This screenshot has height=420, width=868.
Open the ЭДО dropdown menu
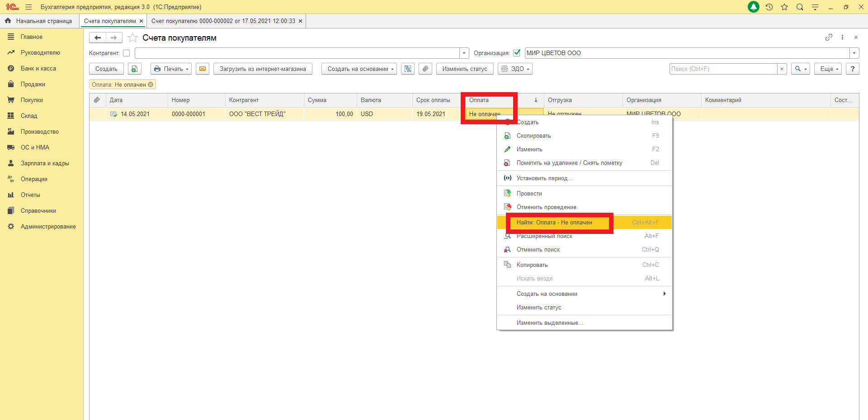pos(515,69)
